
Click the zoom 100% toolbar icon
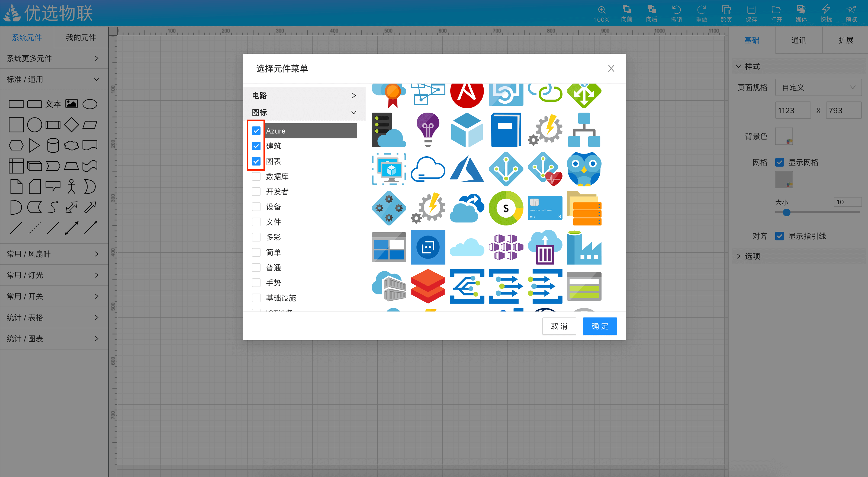[602, 14]
